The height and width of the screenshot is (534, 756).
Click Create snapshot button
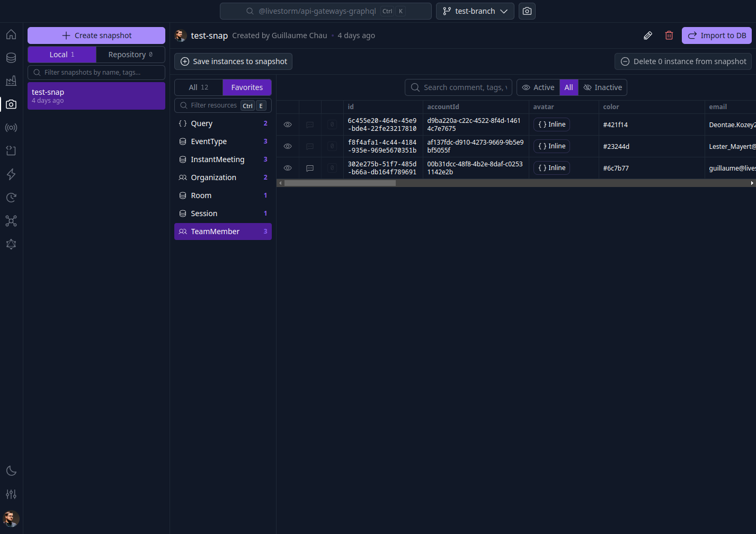(96, 35)
